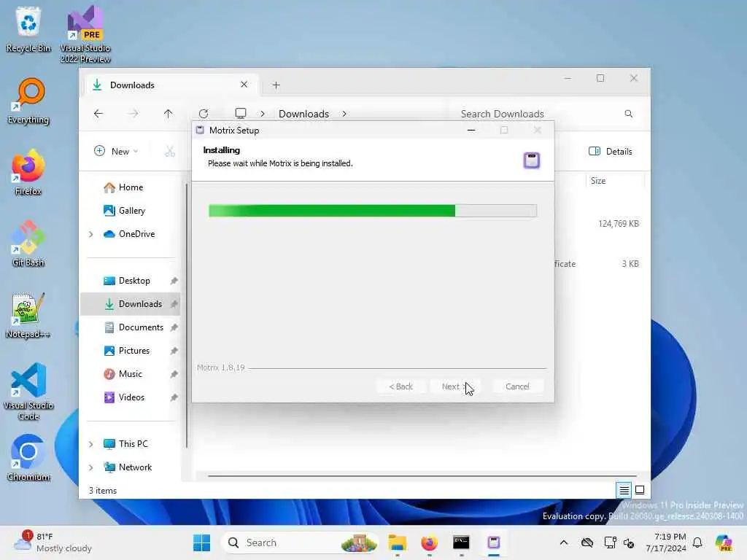Click the taskbar Search box
This screenshot has height=560, width=747.
pos(301,542)
